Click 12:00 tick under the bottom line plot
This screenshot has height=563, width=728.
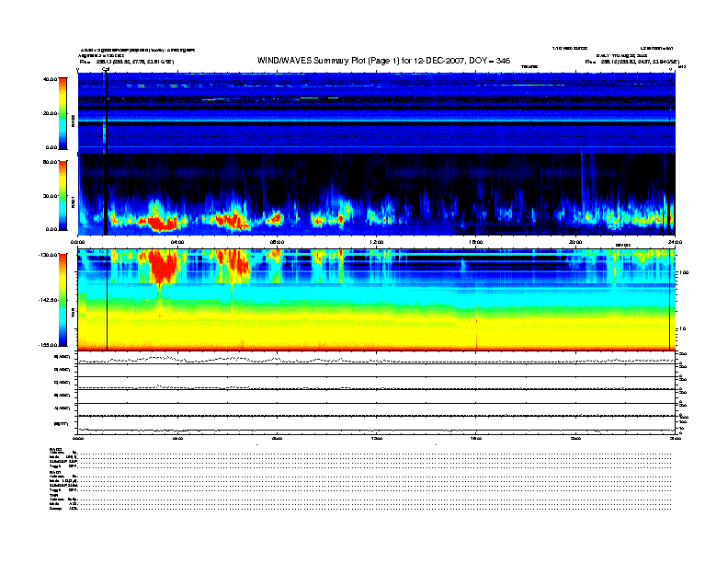tap(377, 438)
